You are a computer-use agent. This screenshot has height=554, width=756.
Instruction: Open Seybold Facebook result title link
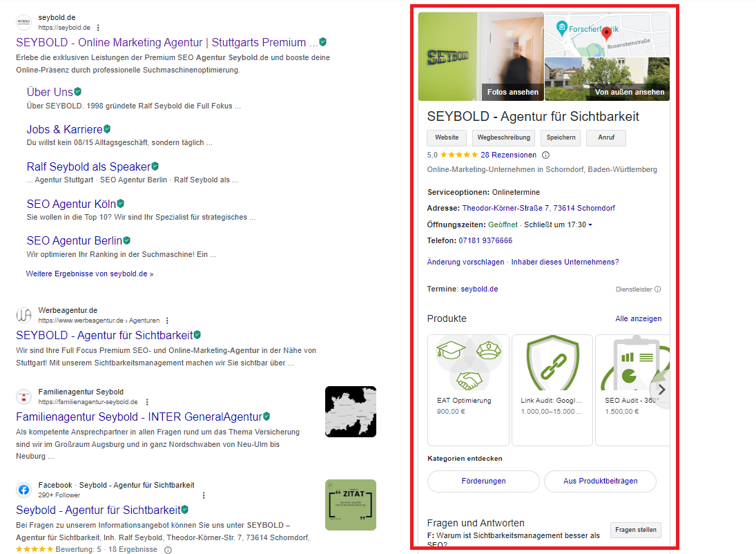point(98,510)
